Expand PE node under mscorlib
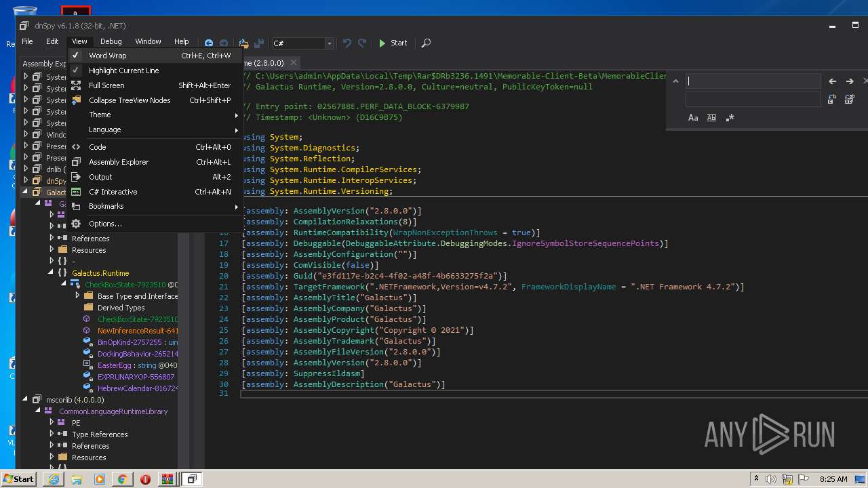Viewport: 868px width, 488px height. tap(51, 422)
